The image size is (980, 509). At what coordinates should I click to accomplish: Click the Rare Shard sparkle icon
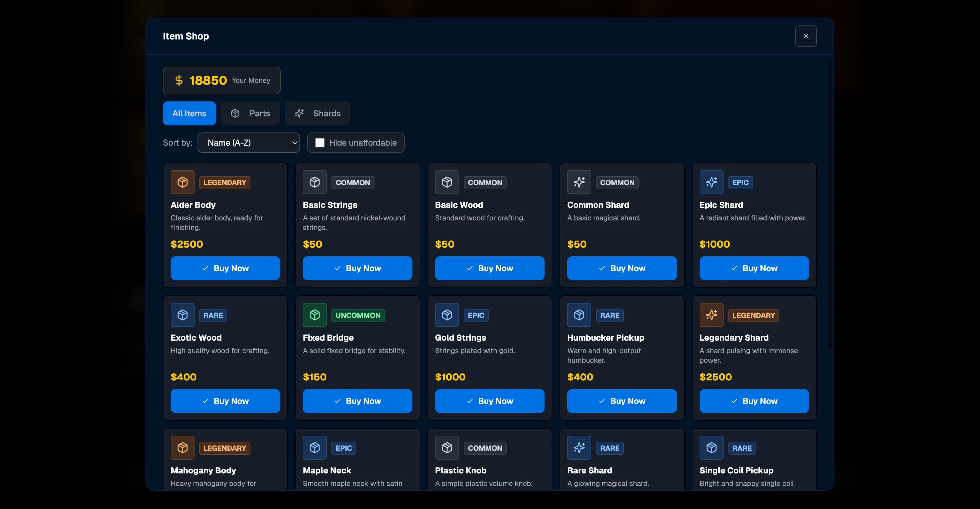[x=579, y=448]
